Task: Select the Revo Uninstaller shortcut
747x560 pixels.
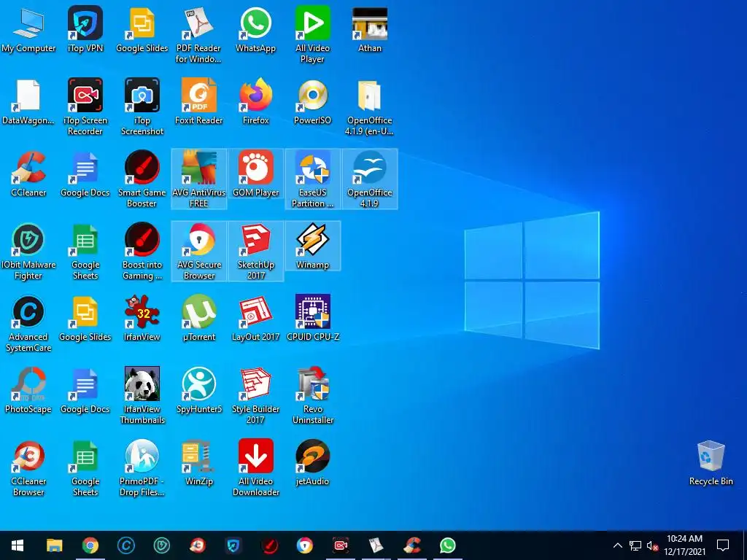Action: [312, 397]
